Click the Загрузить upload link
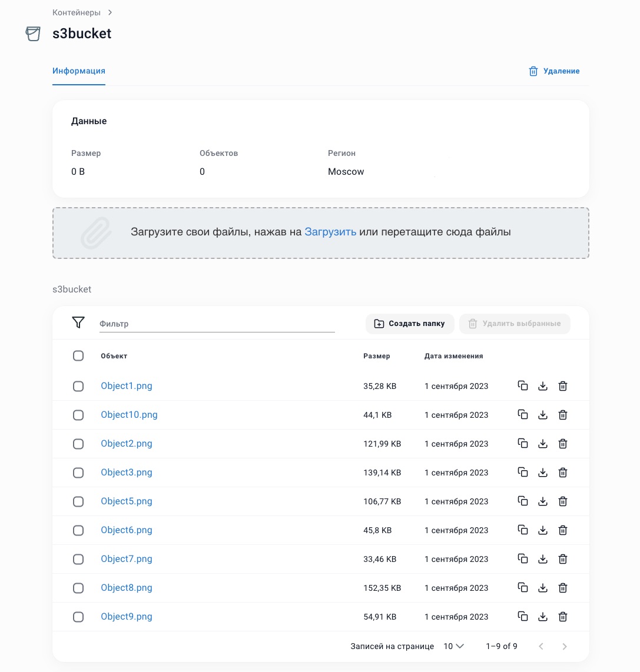 pos(330,232)
